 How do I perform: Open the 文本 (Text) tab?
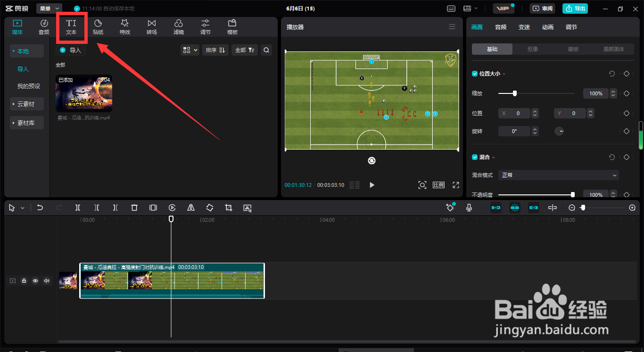pos(71,27)
